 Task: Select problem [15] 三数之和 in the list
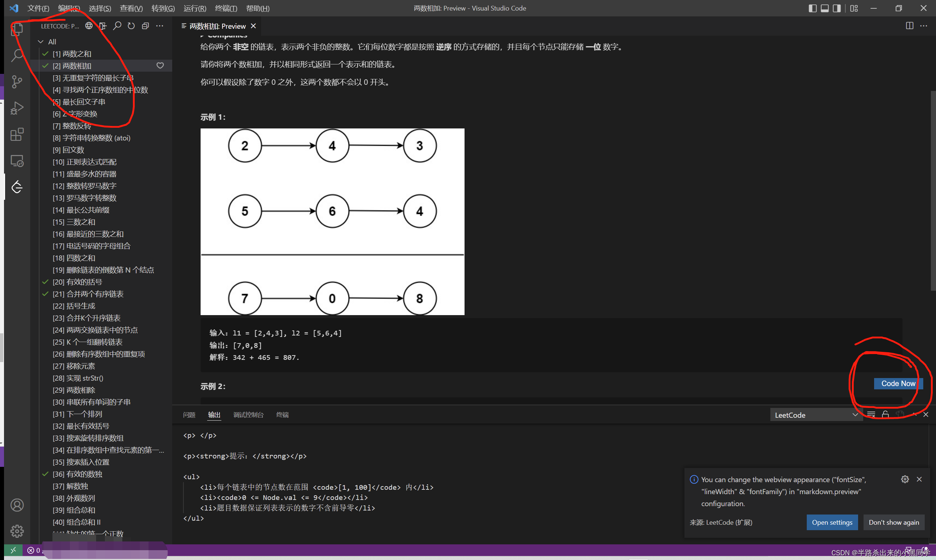tap(74, 222)
